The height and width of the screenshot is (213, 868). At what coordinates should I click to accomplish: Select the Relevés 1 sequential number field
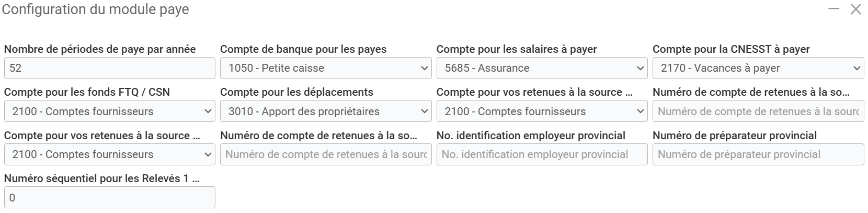click(109, 198)
